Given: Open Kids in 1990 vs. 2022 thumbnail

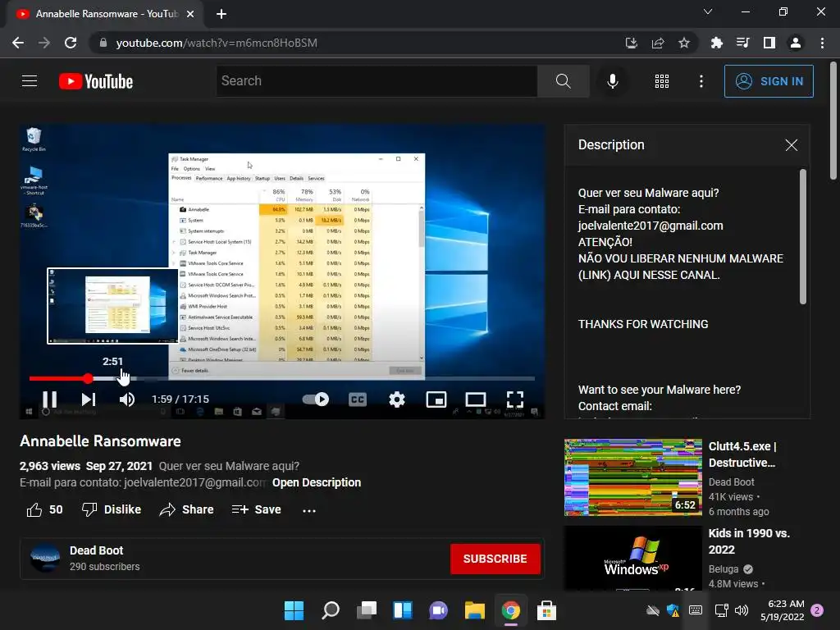Looking at the screenshot, I should pyautogui.click(x=632, y=558).
